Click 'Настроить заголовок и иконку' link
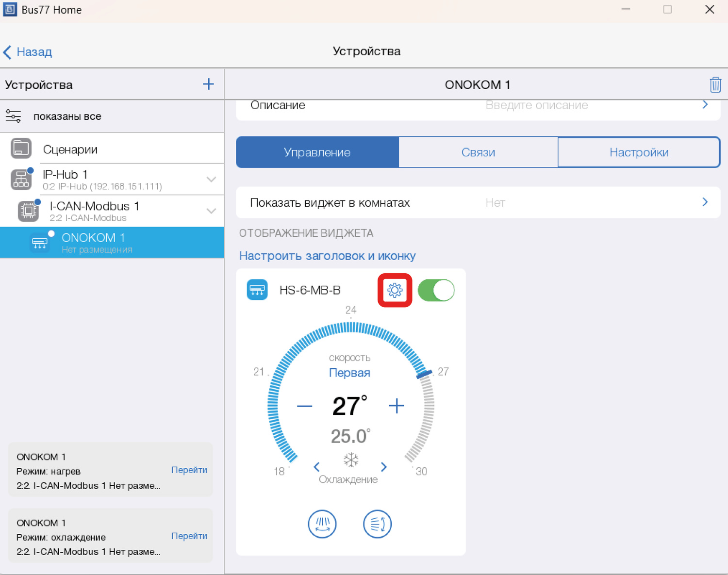This screenshot has height=575, width=728. (327, 256)
